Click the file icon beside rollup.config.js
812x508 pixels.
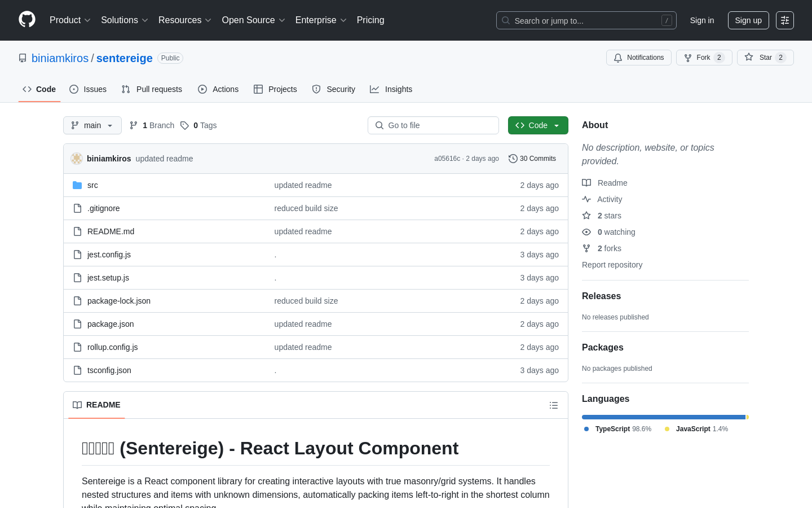point(77,347)
